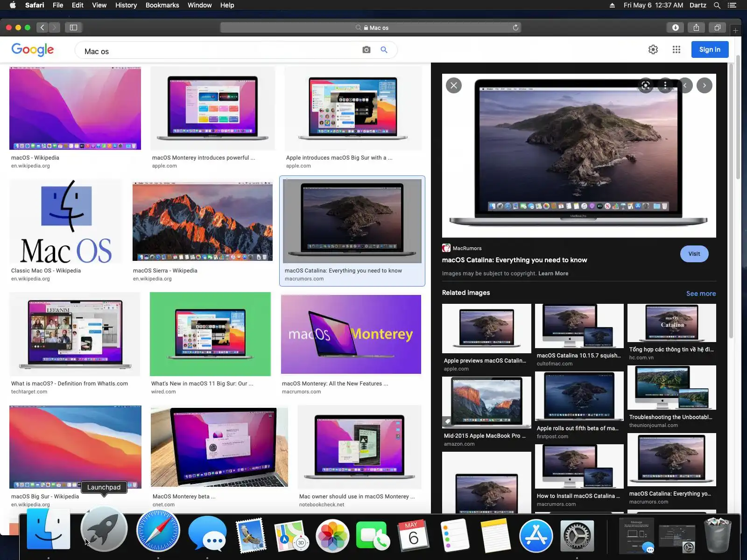747x560 pixels.
Task: Open related image from cultofmac.com
Action: click(579, 326)
